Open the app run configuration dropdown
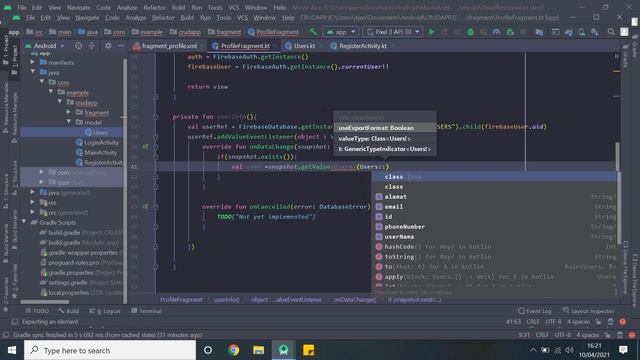The image size is (640, 360). (341, 32)
